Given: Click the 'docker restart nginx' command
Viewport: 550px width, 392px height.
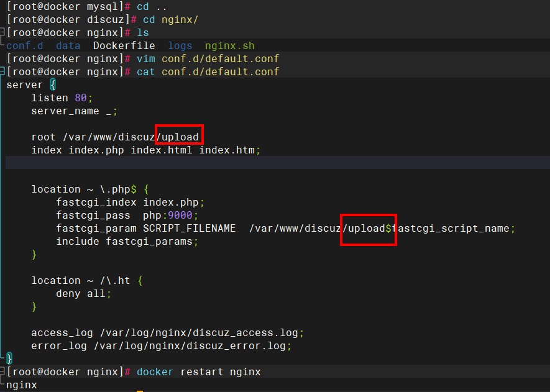Looking at the screenshot, I should click(198, 371).
